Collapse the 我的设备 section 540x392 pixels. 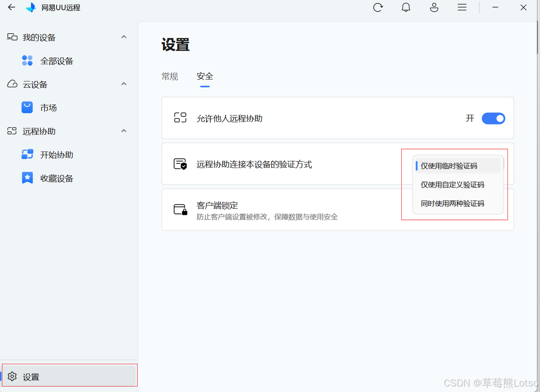[x=124, y=37]
